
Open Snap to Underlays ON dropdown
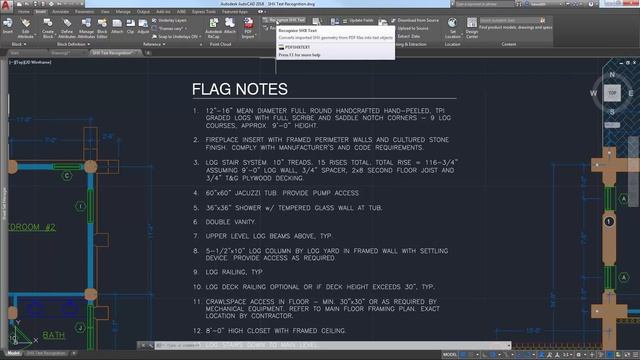tap(177, 37)
